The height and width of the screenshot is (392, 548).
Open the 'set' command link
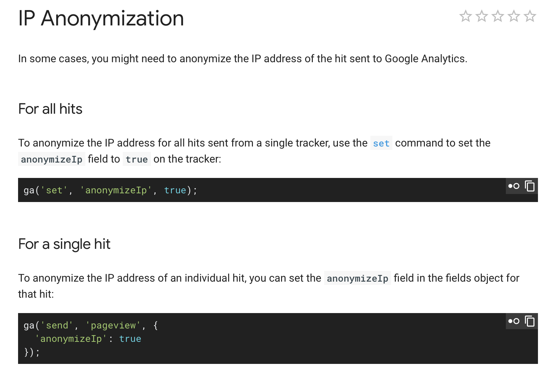coord(381,143)
